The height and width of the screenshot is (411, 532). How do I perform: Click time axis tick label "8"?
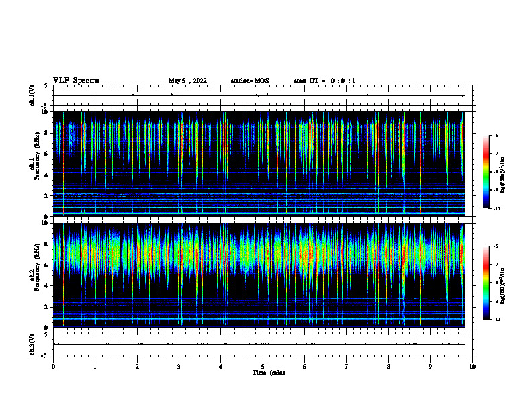[388, 367]
